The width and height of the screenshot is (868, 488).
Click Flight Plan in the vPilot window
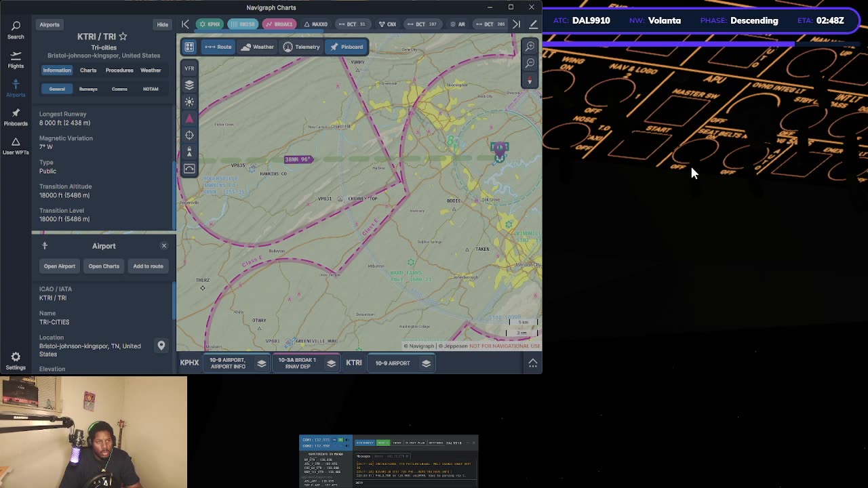tap(415, 443)
